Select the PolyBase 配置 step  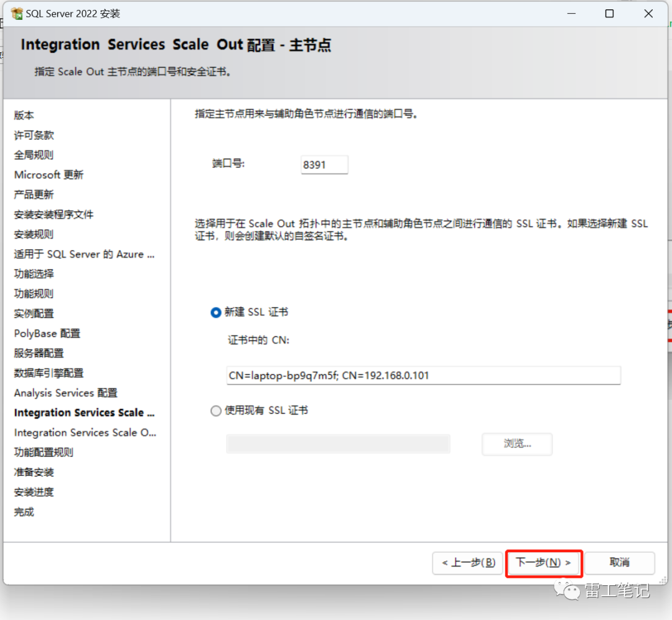coord(47,333)
